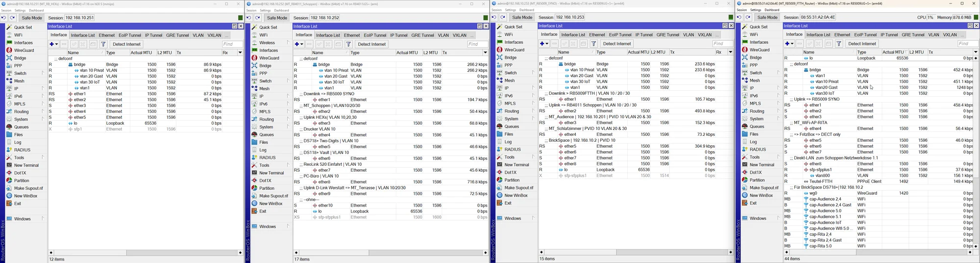Open Partition in the Schoppen 10.252 window
This screenshot has width=980, height=263.
coord(267,188)
